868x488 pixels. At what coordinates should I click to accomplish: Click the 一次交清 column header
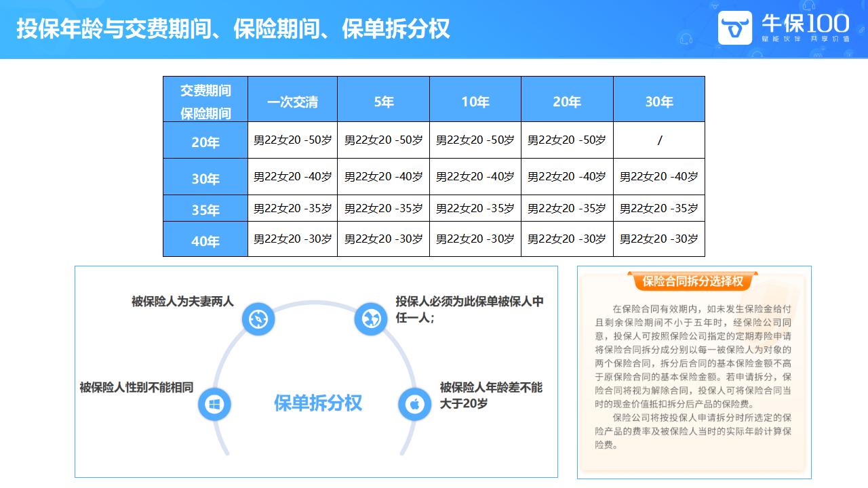point(292,102)
